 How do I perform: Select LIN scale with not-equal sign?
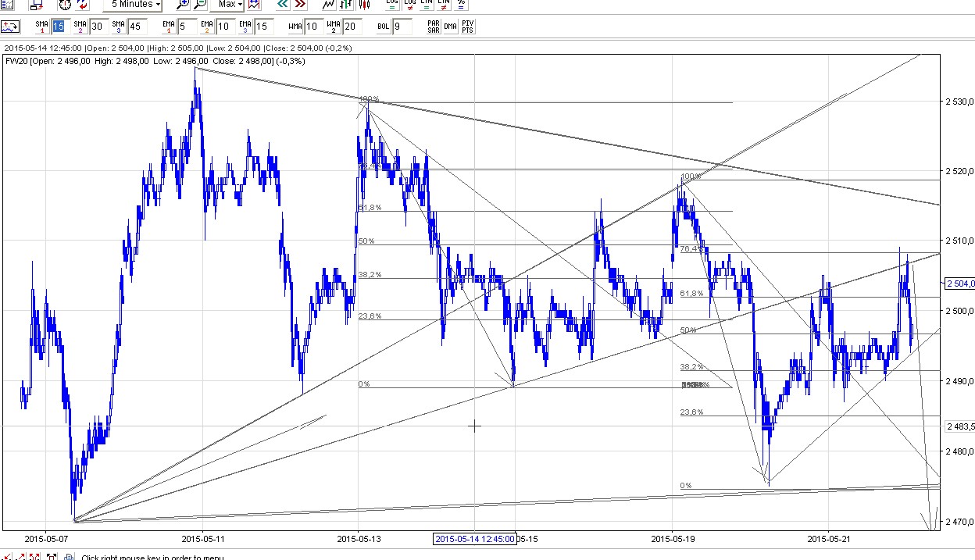pos(444,4)
